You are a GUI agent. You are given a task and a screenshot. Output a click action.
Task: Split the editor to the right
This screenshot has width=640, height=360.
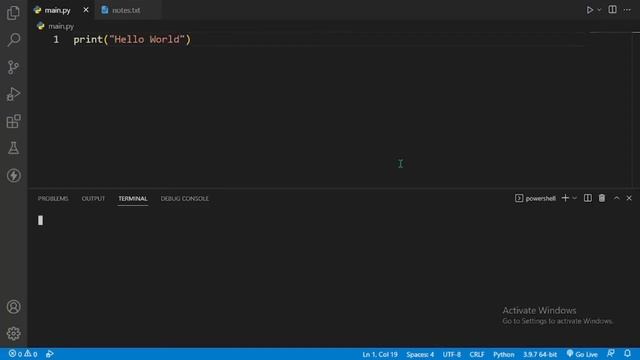pos(613,10)
